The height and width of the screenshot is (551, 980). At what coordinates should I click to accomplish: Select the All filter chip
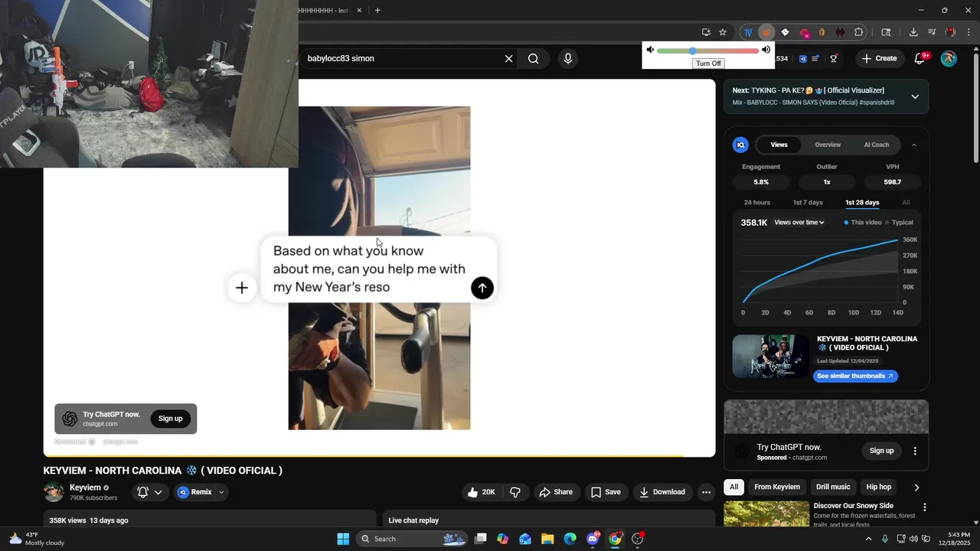(x=733, y=487)
